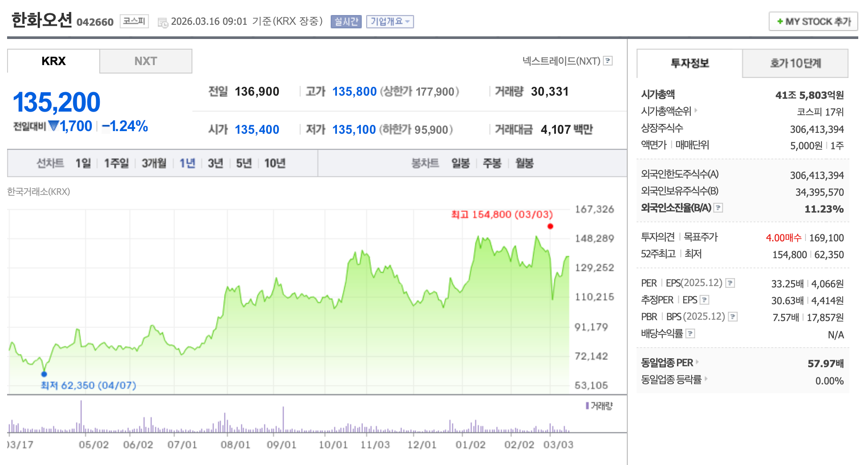Show the 5년 line chart
This screenshot has height=465, width=868.
tap(244, 163)
